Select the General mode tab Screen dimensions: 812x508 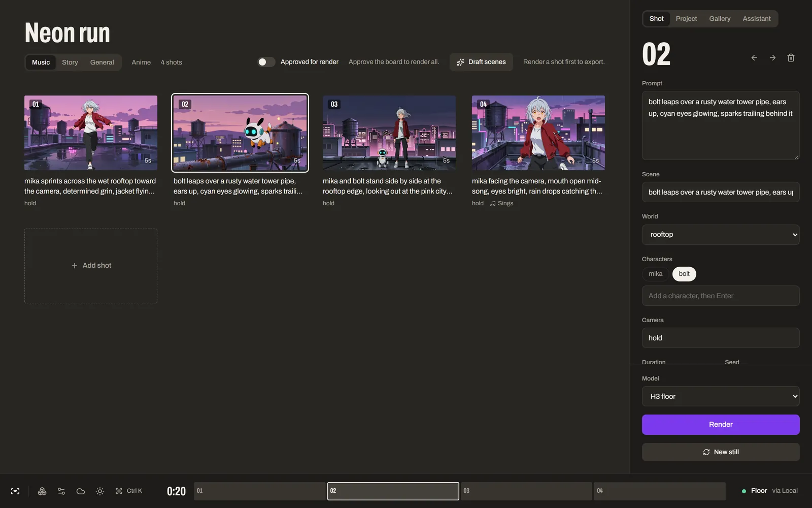(x=102, y=62)
